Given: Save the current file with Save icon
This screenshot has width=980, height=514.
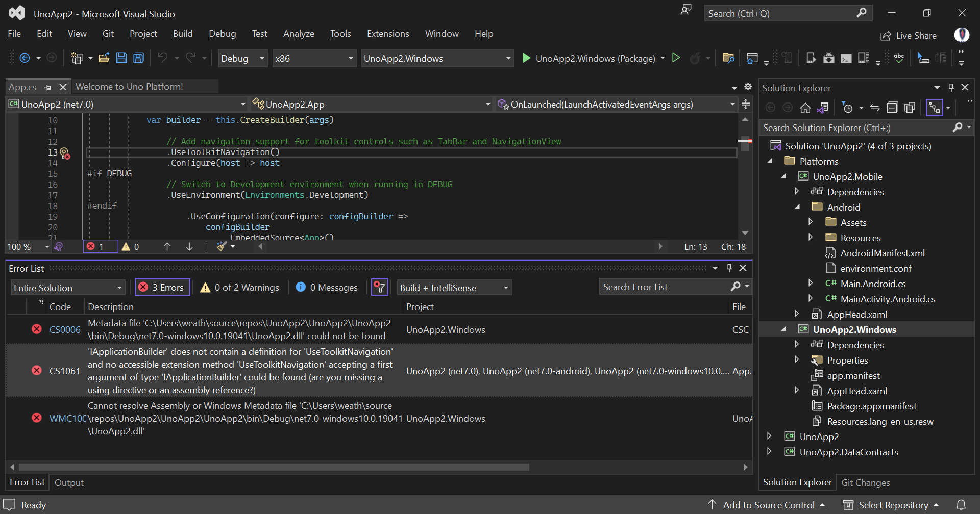Looking at the screenshot, I should coord(121,58).
